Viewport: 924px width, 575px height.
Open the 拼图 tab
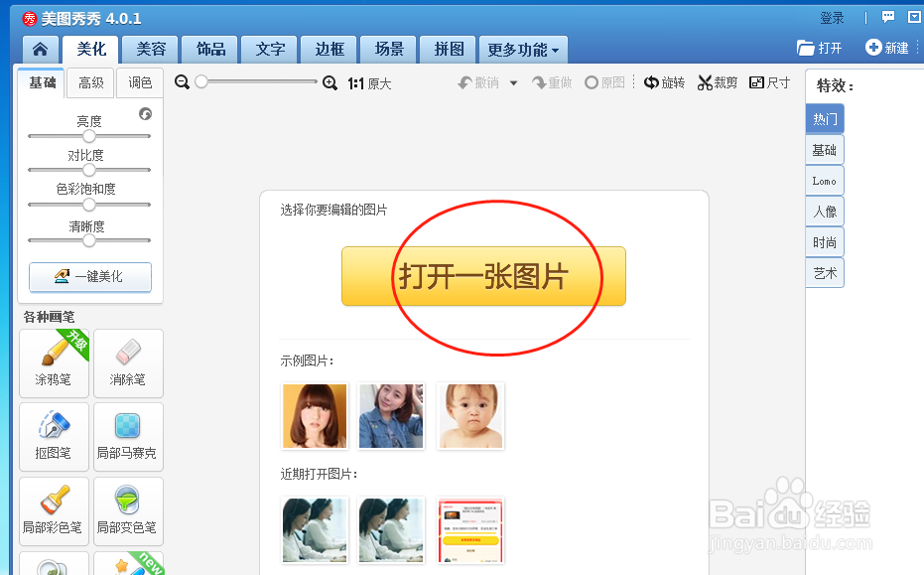pyautogui.click(x=449, y=50)
